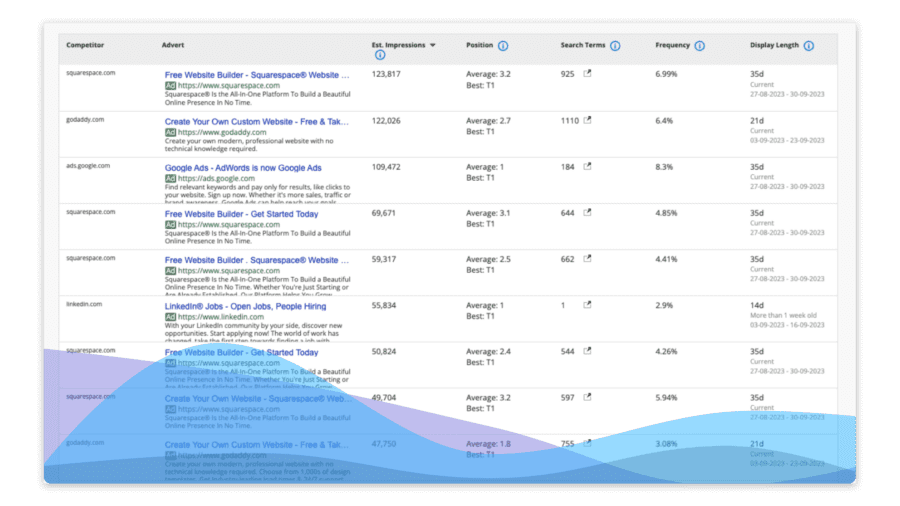The width and height of the screenshot is (900, 506).
Task: Click https://www.godaddy.com URL in 122,026 row
Action: (x=222, y=132)
